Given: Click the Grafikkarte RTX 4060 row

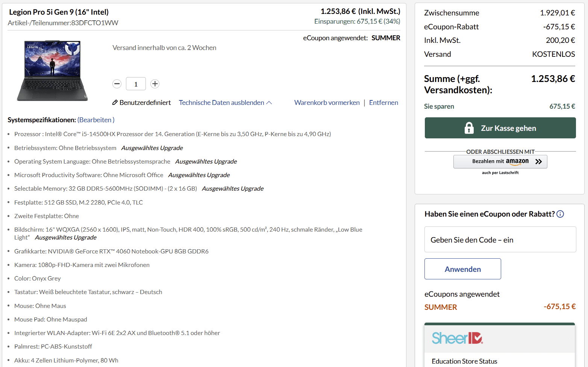Looking at the screenshot, I should click(111, 251).
